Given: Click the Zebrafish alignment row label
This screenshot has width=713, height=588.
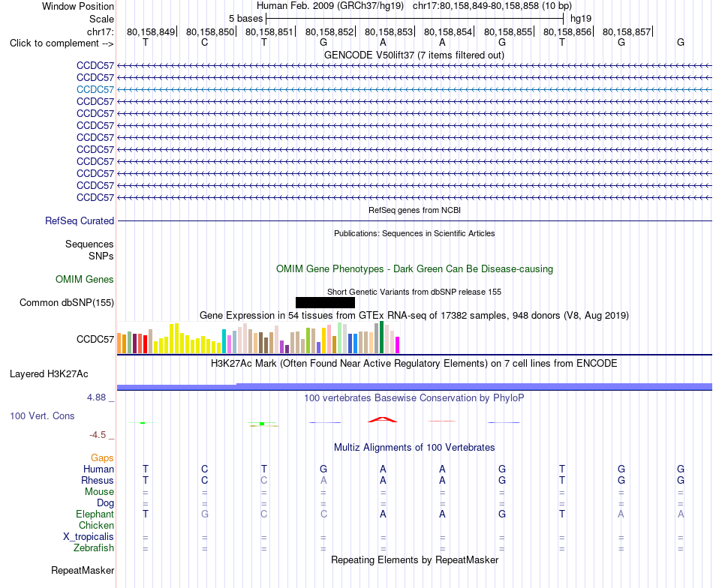Looking at the screenshot, I should point(94,548).
